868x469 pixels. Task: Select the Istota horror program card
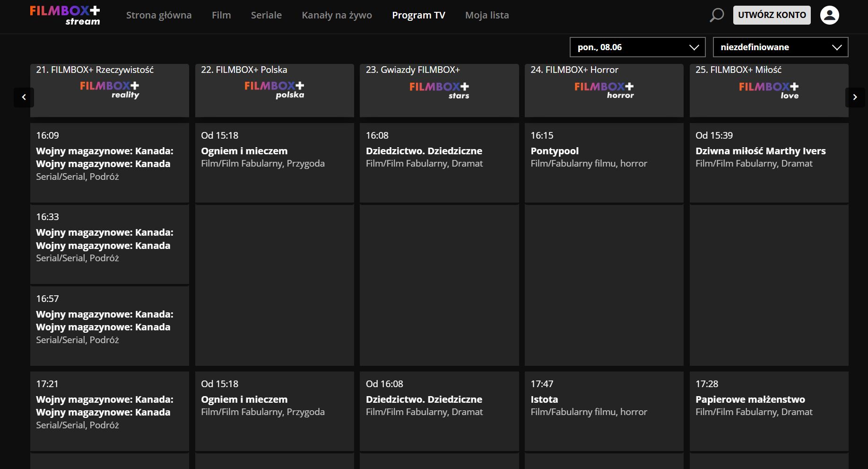pyautogui.click(x=604, y=411)
